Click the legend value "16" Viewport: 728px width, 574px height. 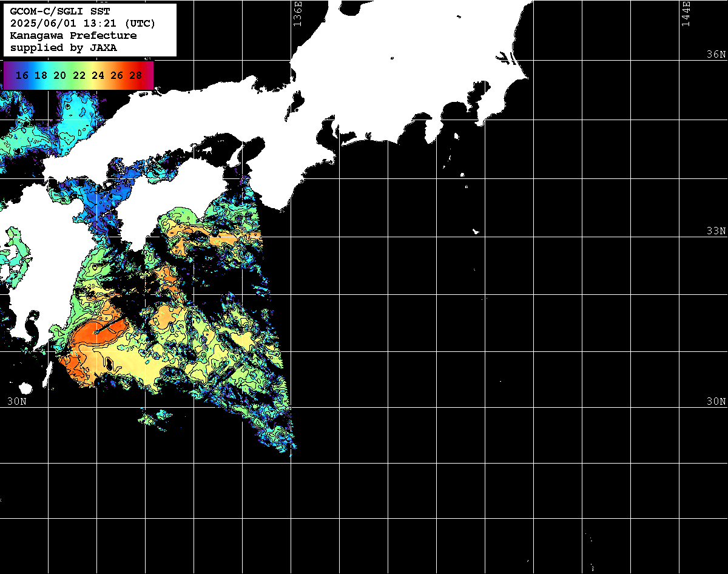[x=22, y=75]
